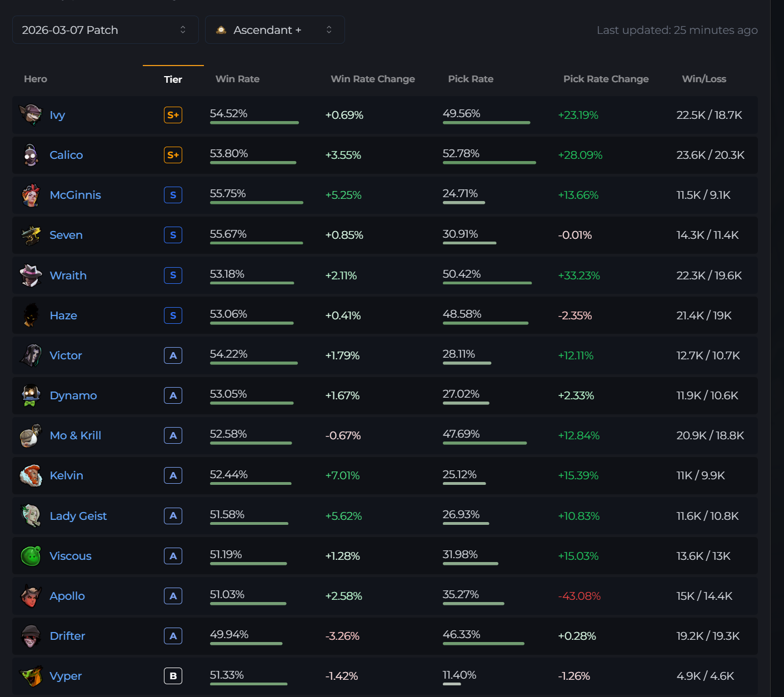Open the Kelvin hero link
This screenshot has height=697, width=784.
point(66,475)
